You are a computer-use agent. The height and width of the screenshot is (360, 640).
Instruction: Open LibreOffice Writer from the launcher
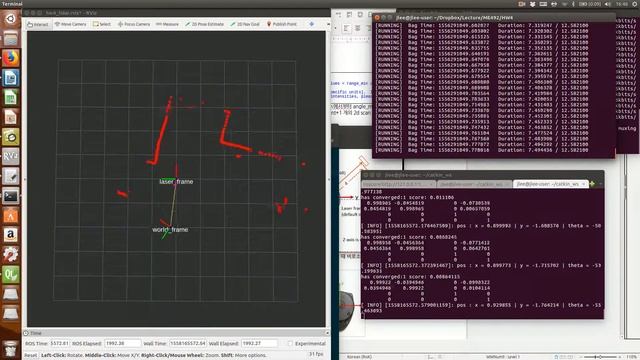11,78
